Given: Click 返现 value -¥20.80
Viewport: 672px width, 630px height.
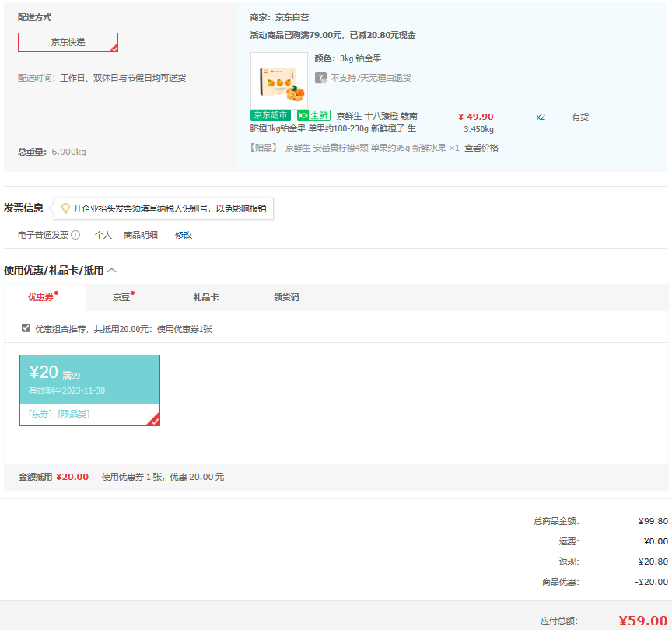Looking at the screenshot, I should tap(652, 562).
